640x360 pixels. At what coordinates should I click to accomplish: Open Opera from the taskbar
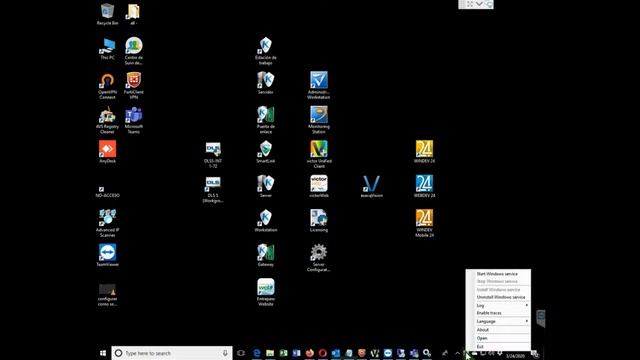(322, 353)
